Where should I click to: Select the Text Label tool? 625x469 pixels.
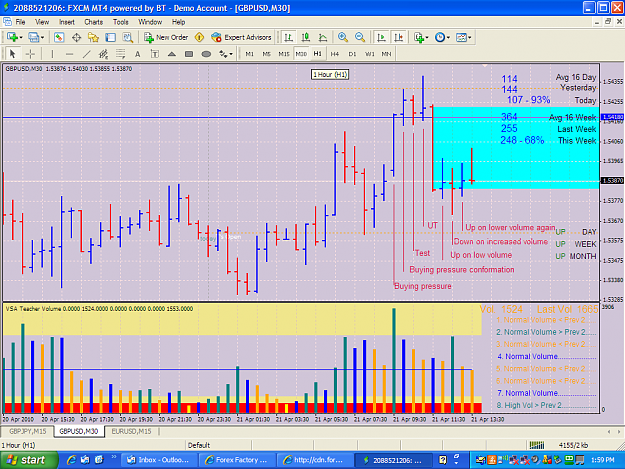[x=155, y=54]
